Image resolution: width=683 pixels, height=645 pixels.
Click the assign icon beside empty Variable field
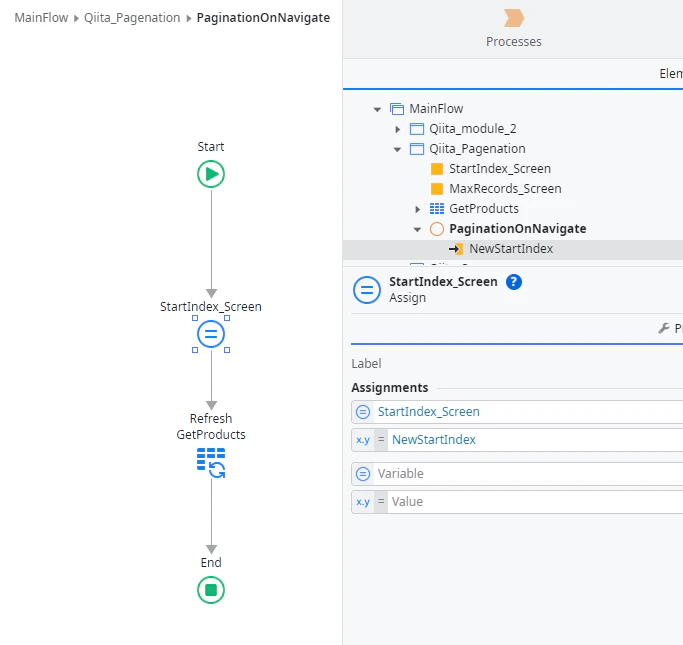(x=363, y=474)
